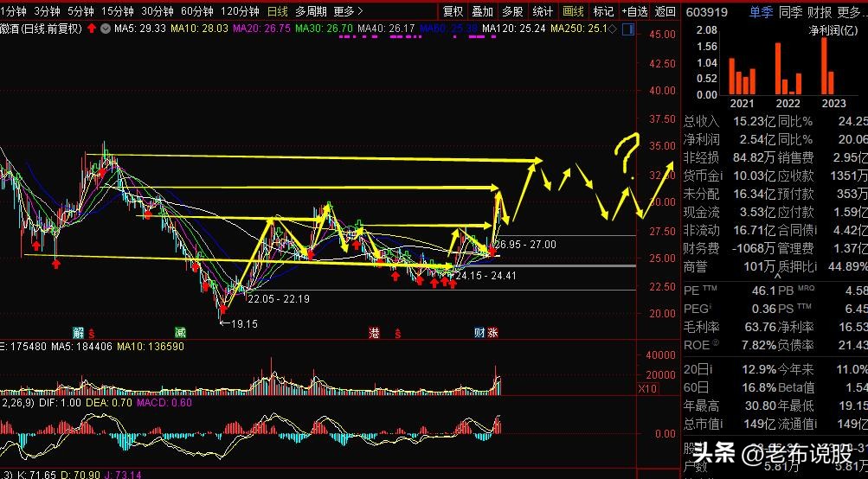Click the 返回 back button

click(665, 11)
